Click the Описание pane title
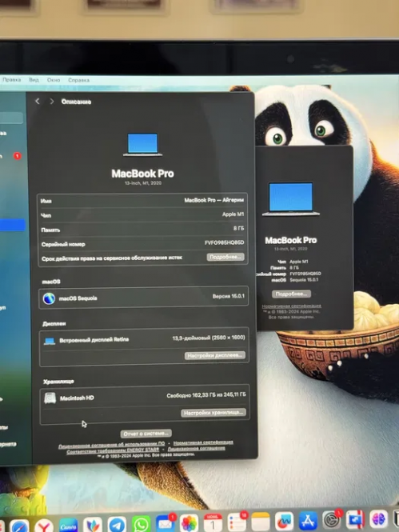This screenshot has height=532, width=399. coord(76,102)
